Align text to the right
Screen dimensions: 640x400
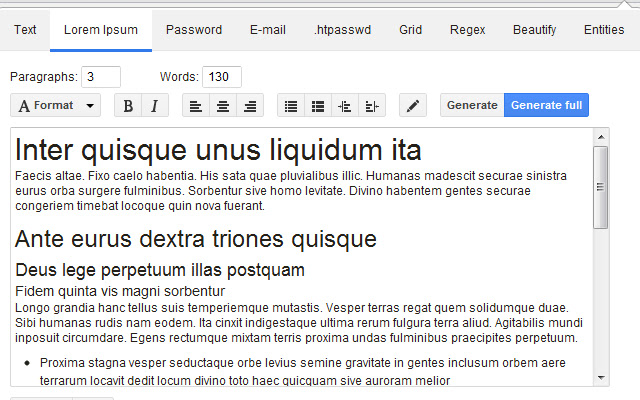click(250, 105)
